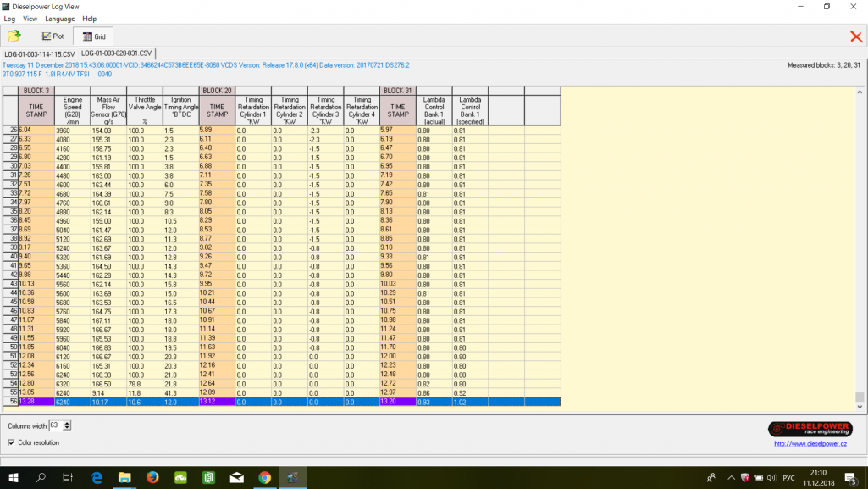This screenshot has width=868, height=489.
Task: Toggle the Color resolution checkbox
Action: click(11, 442)
